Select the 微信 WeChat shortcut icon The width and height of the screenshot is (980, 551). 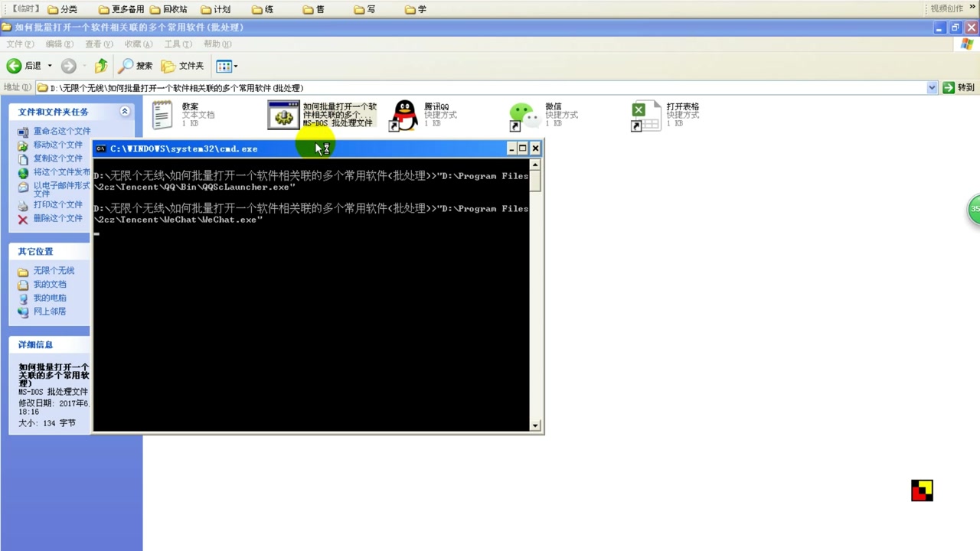[524, 116]
